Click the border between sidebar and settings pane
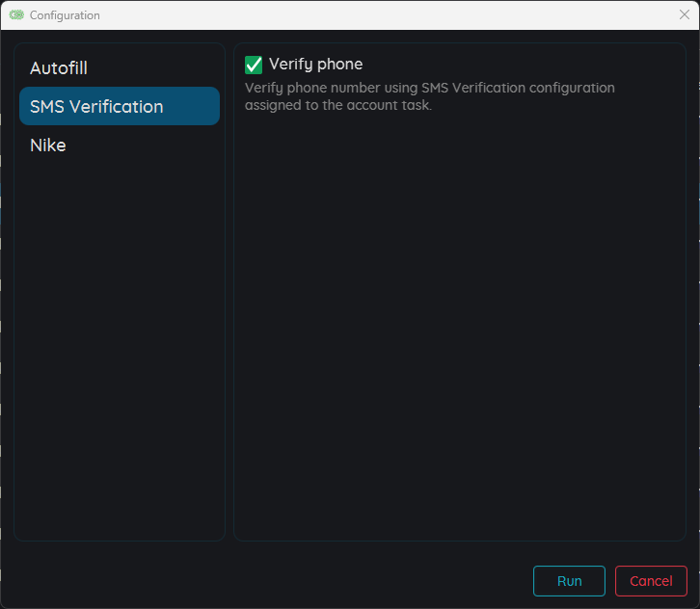The height and width of the screenshot is (609, 700). (x=229, y=289)
